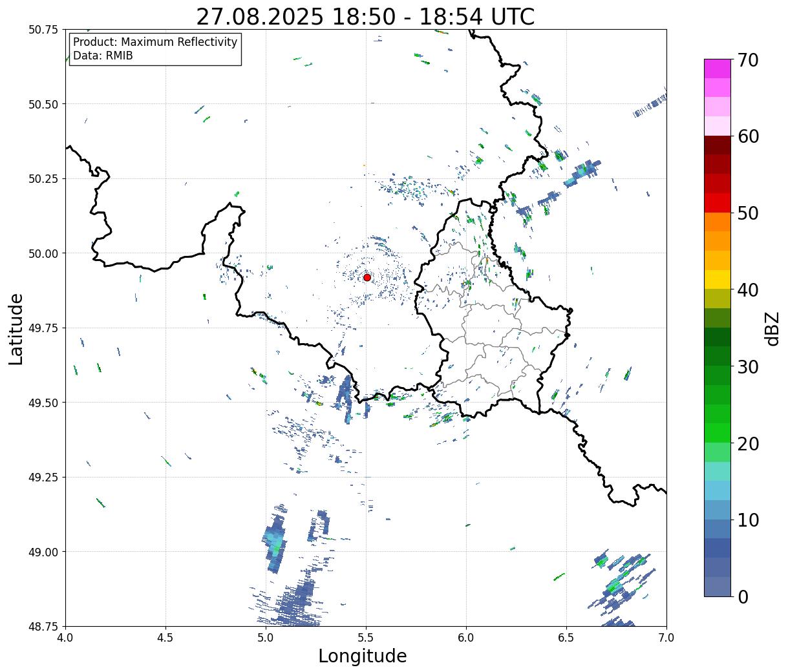Click the colorbar tick label 40
Viewport: 788px width, 672px height.
click(x=747, y=289)
